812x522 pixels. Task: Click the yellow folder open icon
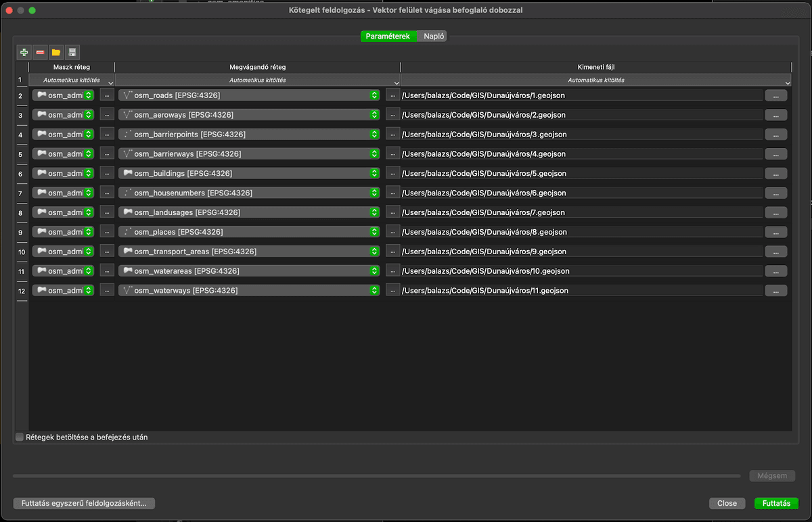click(x=56, y=52)
